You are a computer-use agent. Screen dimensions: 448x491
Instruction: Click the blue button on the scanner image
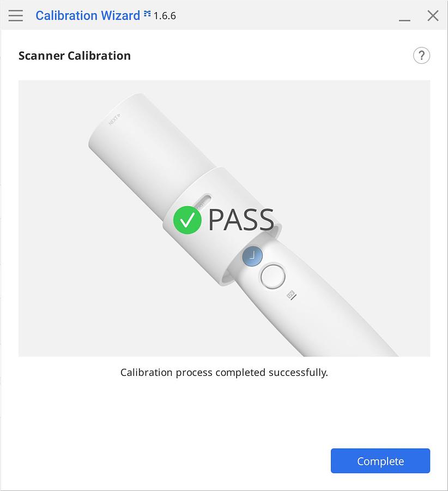click(x=252, y=256)
